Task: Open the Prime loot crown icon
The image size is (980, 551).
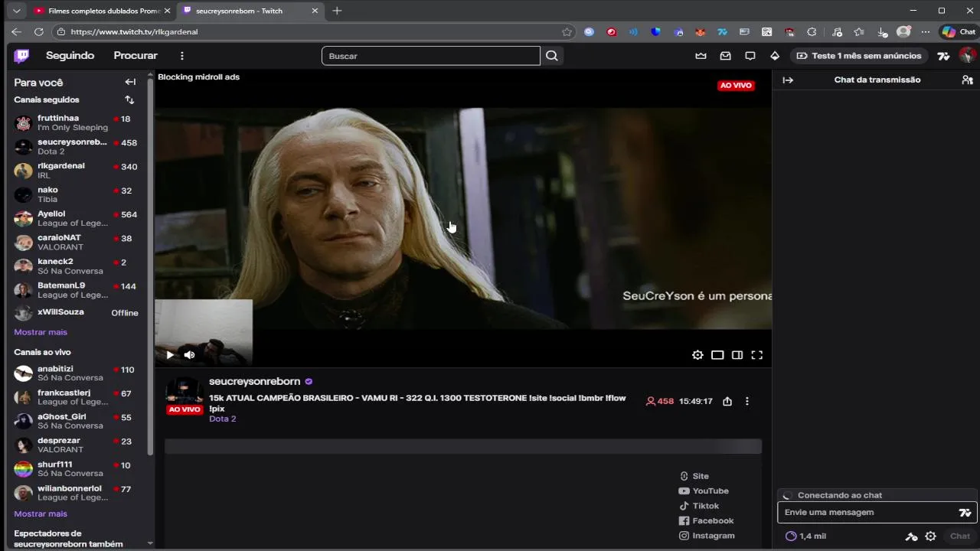Action: tap(701, 56)
